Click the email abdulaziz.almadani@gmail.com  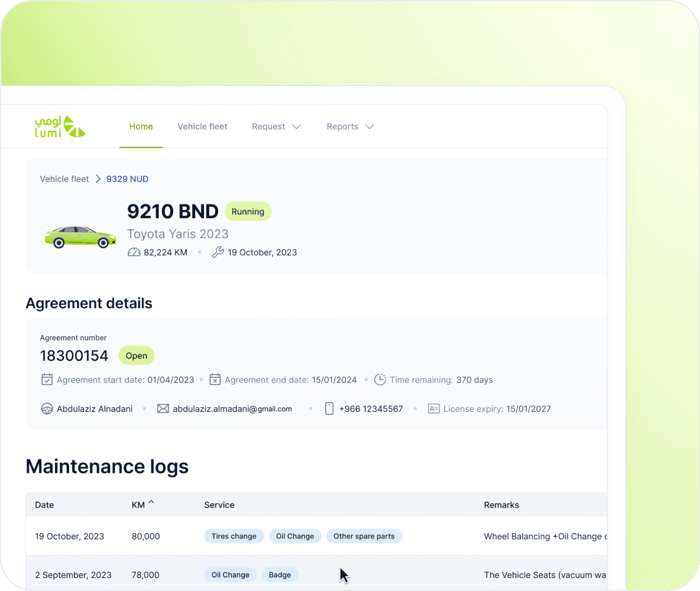click(x=232, y=409)
